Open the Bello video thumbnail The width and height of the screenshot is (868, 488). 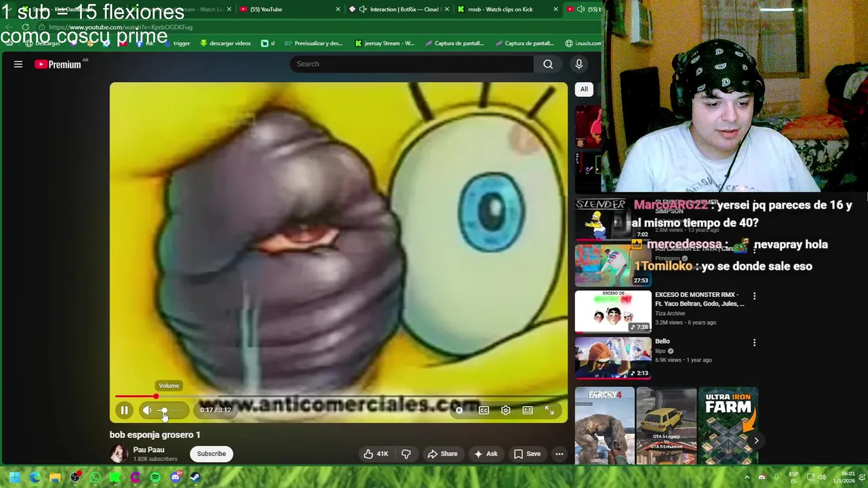coord(613,358)
